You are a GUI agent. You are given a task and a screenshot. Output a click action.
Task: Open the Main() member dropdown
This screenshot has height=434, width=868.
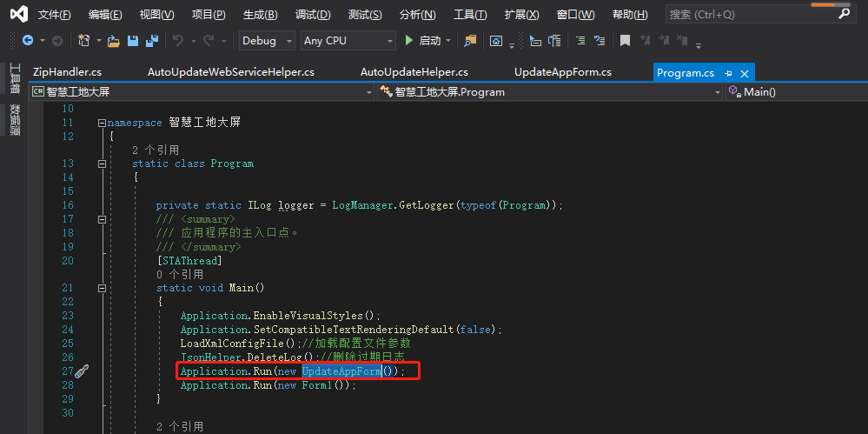797,92
